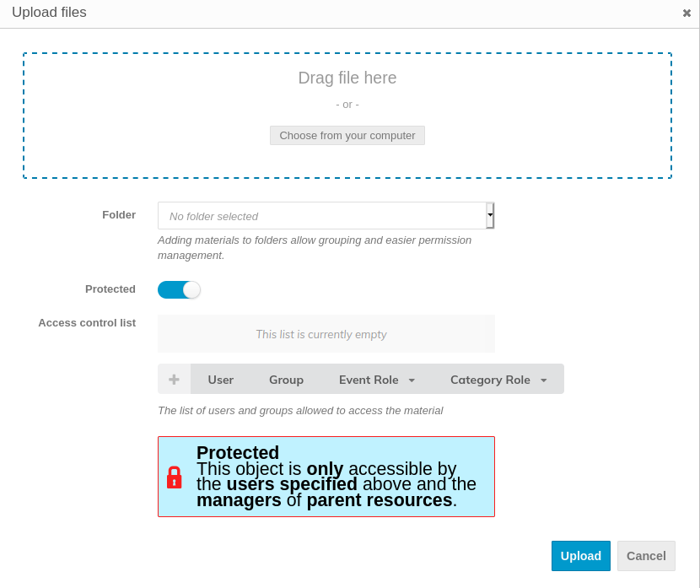The height and width of the screenshot is (588, 700).
Task: Click the caret next to Event Role
Action: pyautogui.click(x=412, y=380)
